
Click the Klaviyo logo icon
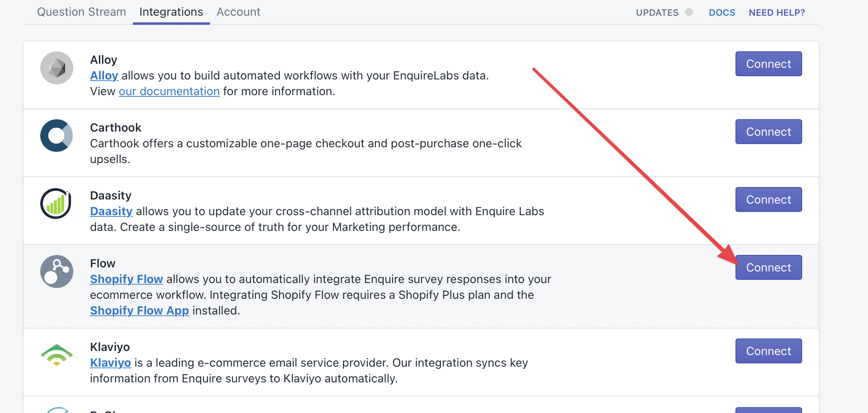click(x=57, y=355)
